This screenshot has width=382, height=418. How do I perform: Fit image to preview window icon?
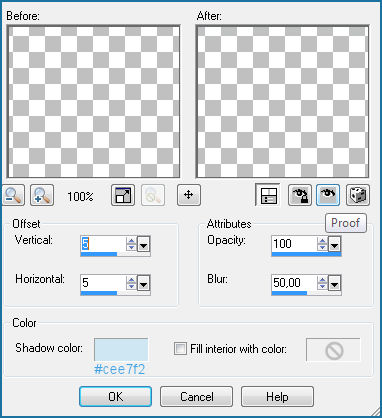(123, 195)
